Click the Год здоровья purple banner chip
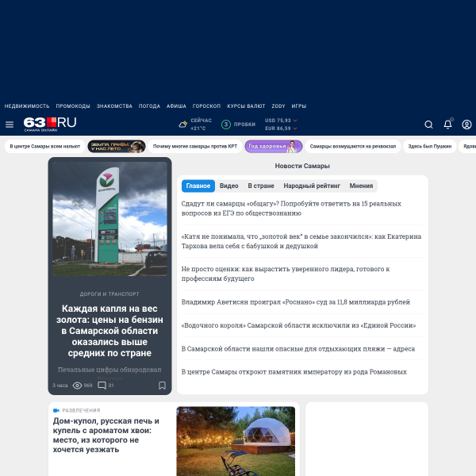This screenshot has height=476, width=476. coord(274,146)
